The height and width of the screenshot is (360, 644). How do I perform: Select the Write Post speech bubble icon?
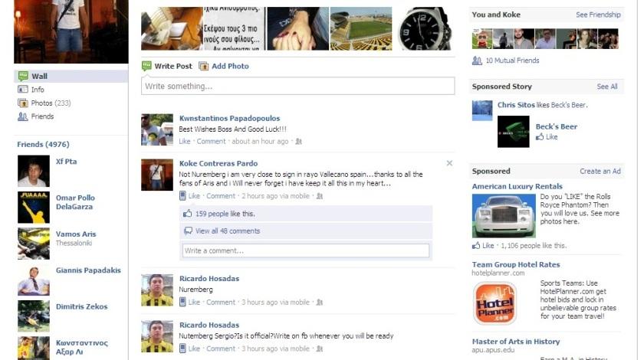tap(146, 66)
